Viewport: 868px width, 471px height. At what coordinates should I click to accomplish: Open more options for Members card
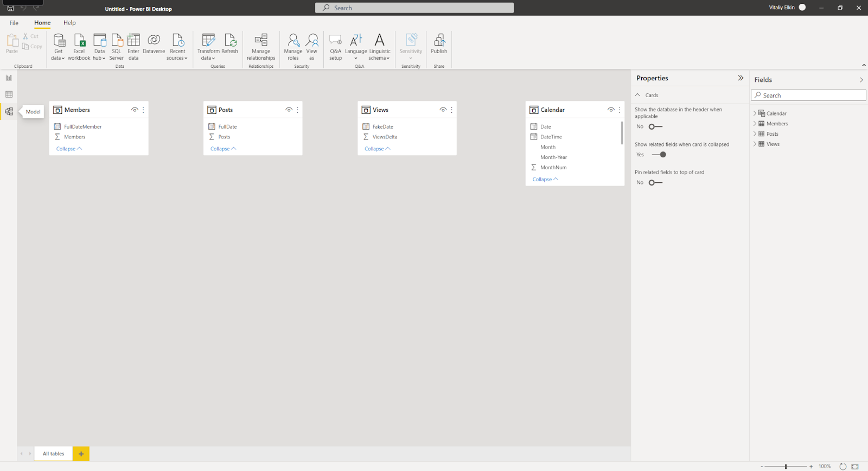[x=143, y=110]
